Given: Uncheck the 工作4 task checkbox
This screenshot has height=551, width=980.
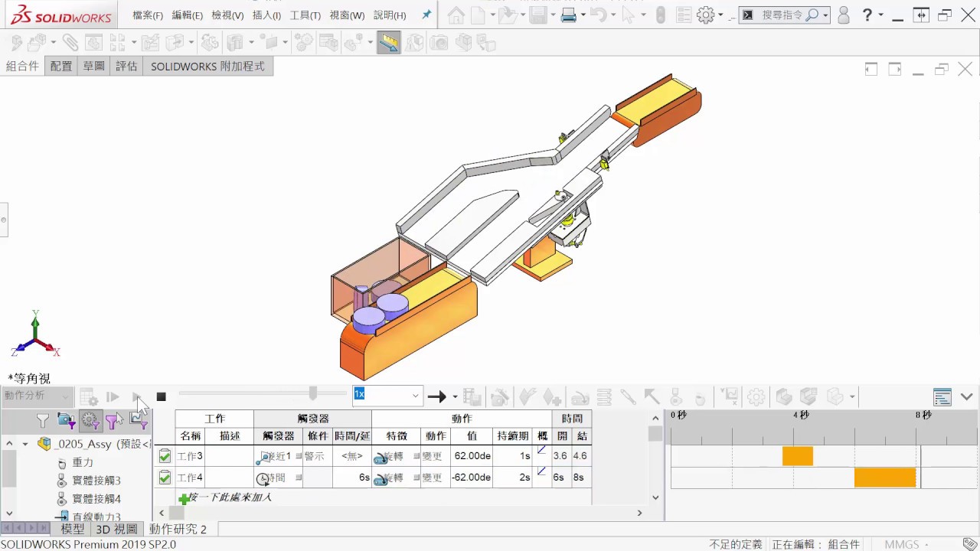Looking at the screenshot, I should (x=165, y=478).
